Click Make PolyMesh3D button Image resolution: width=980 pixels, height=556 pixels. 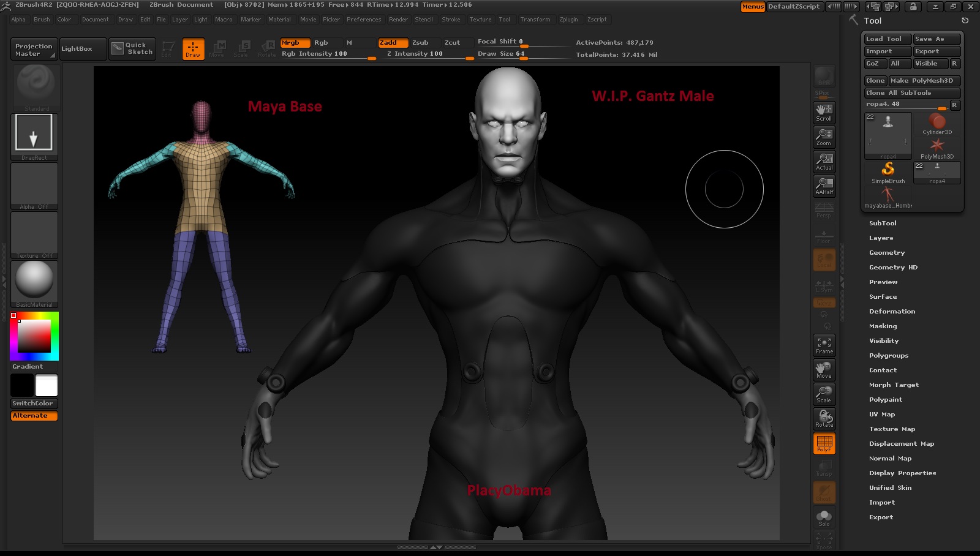(924, 81)
